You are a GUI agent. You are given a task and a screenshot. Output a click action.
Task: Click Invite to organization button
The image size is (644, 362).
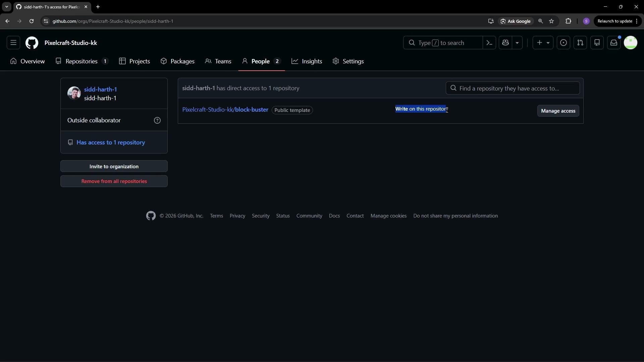click(x=114, y=166)
